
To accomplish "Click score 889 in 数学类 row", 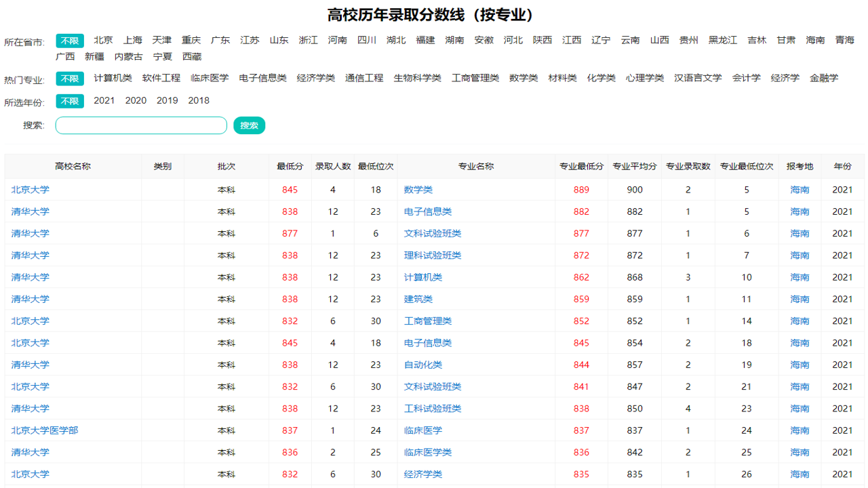I will click(581, 190).
